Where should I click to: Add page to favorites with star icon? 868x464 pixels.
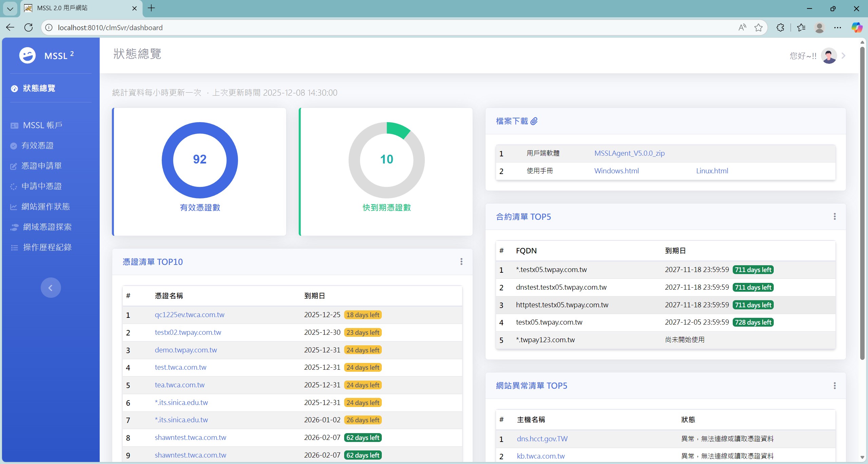coord(758,27)
